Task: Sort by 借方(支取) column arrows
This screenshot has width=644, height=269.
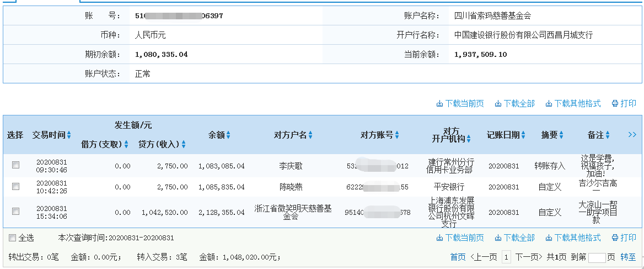Action: click(x=126, y=144)
